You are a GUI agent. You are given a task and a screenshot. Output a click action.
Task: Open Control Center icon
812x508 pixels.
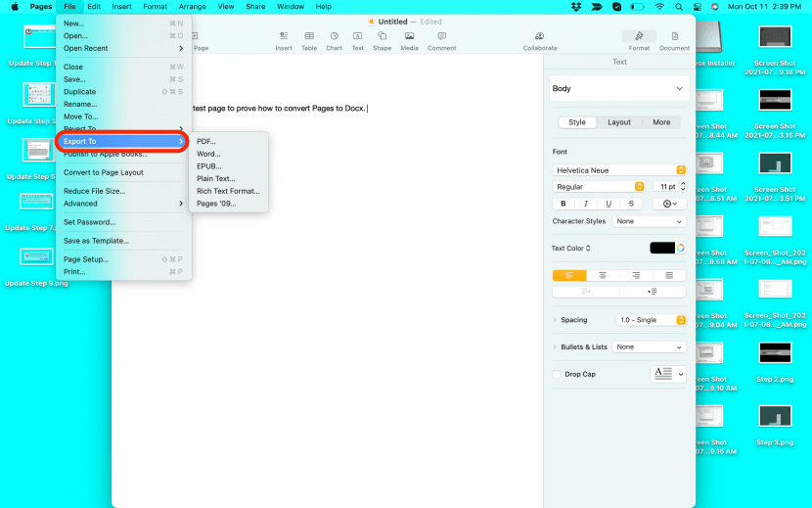(697, 7)
